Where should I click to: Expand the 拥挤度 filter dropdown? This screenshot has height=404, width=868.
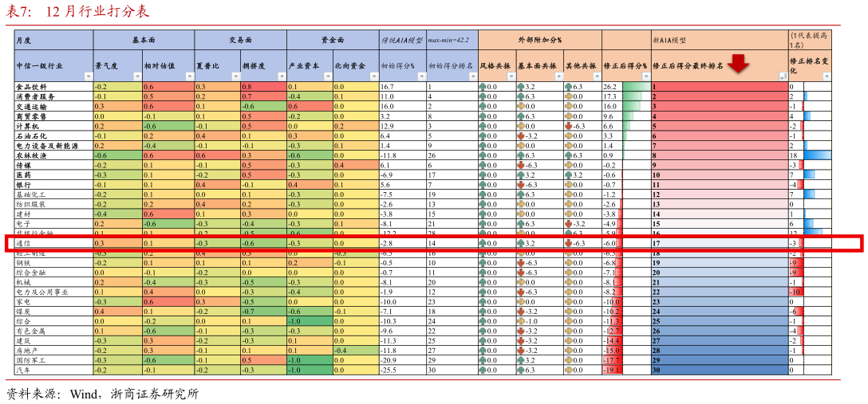(281, 76)
